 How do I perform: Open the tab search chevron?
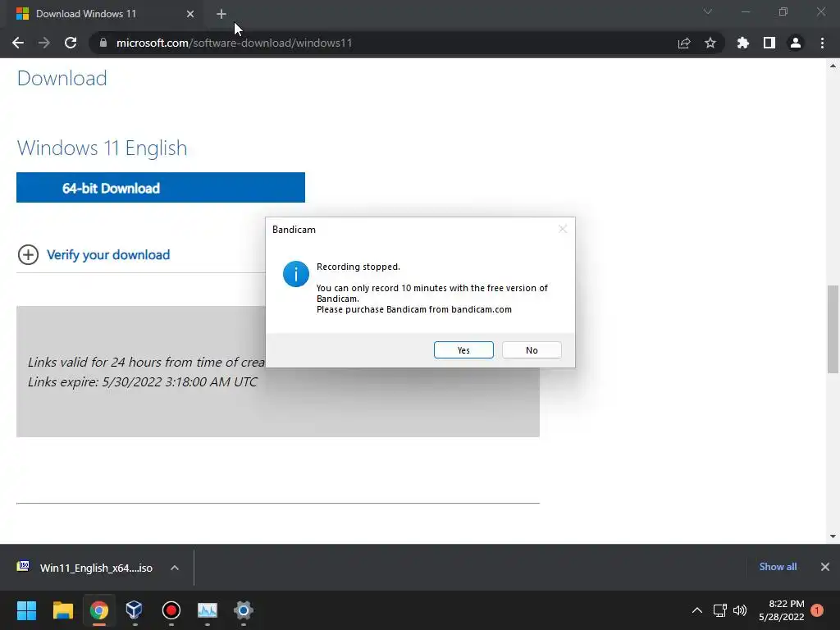(x=708, y=11)
